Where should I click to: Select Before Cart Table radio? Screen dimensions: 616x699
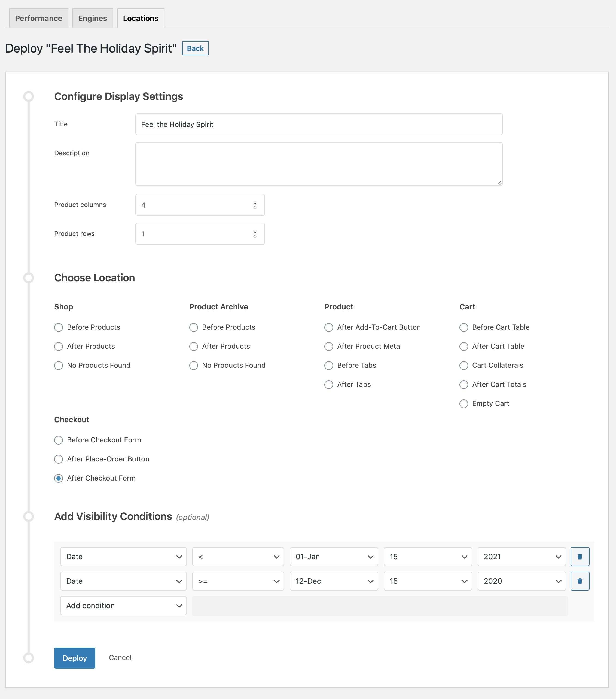coord(463,327)
